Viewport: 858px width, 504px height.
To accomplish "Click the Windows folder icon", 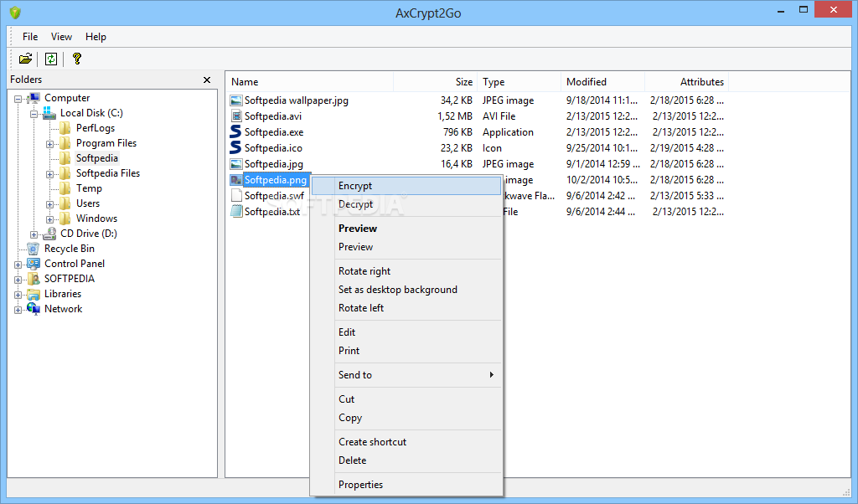I will (65, 219).
